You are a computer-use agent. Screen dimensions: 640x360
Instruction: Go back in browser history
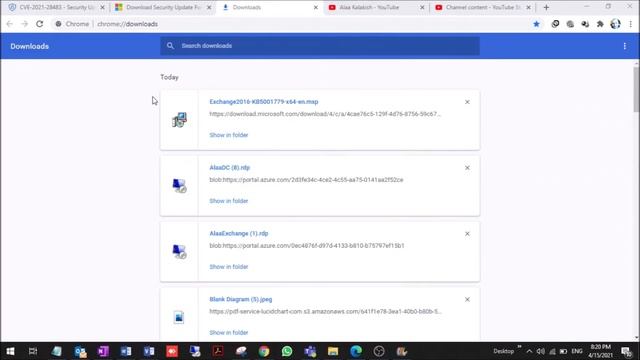9,24
